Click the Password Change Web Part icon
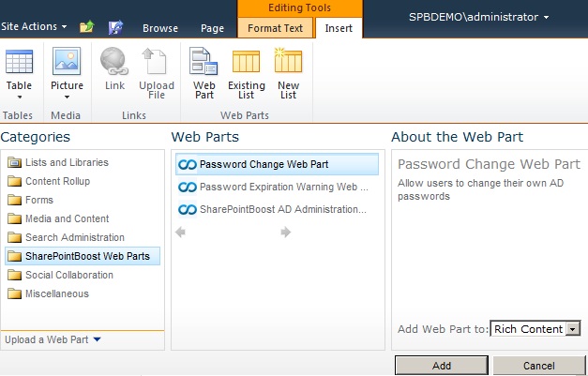 (188, 164)
